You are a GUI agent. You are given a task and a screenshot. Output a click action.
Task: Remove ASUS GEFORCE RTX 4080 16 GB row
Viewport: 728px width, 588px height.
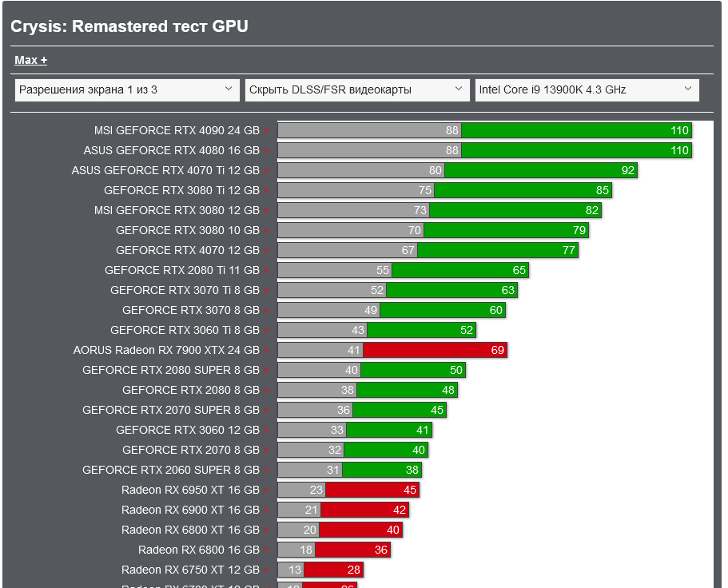266,151
